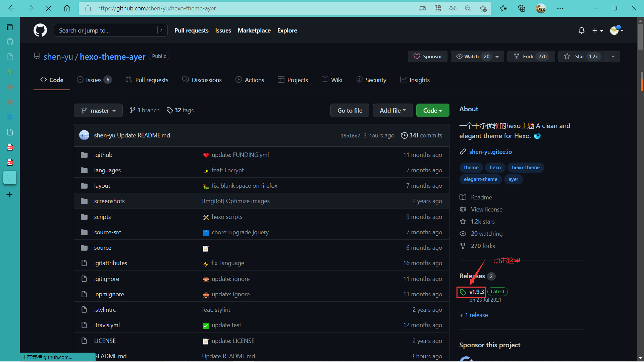The height and width of the screenshot is (362, 644).
Task: Add page to favorites star icon
Action: (483, 8)
